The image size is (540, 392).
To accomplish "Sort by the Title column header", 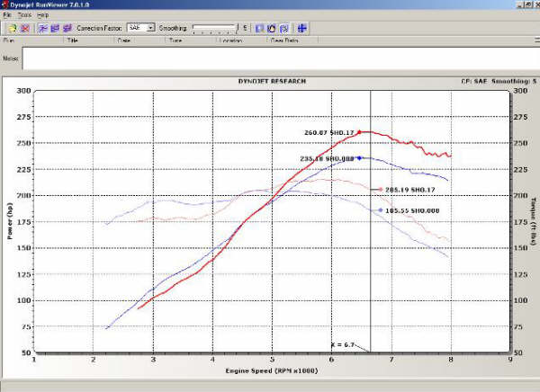I will [x=89, y=40].
